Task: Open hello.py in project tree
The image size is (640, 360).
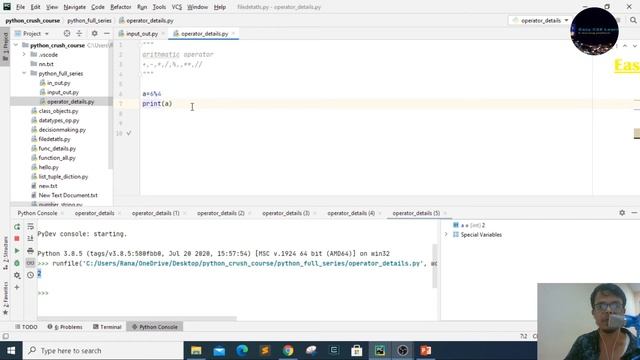Action: click(x=49, y=167)
